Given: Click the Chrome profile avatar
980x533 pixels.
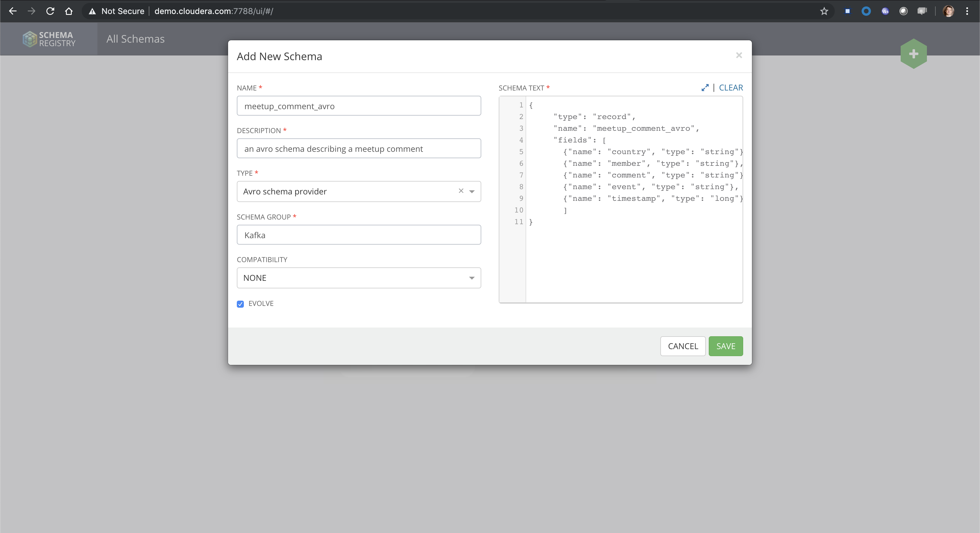Looking at the screenshot, I should coord(948,11).
